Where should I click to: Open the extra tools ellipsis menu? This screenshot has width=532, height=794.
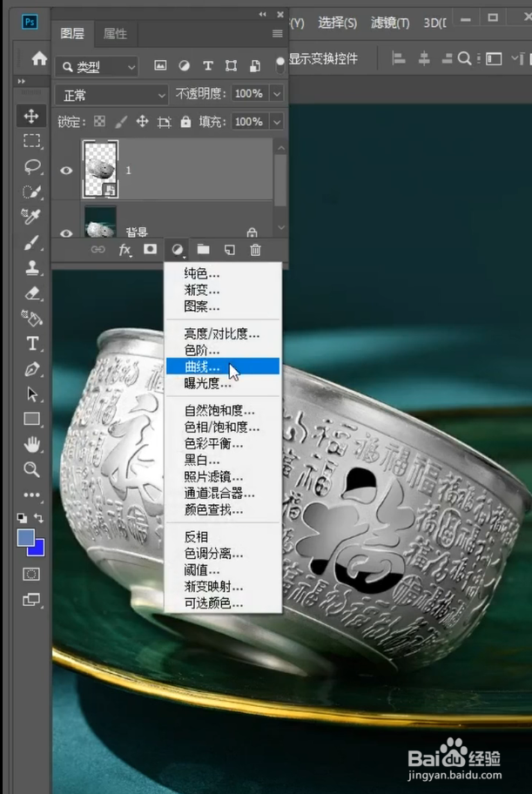coord(31,495)
